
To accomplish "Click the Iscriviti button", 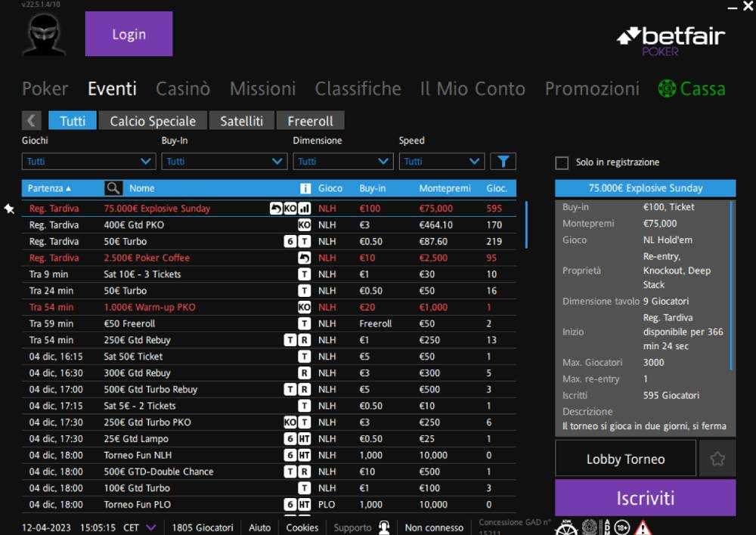I will click(645, 497).
